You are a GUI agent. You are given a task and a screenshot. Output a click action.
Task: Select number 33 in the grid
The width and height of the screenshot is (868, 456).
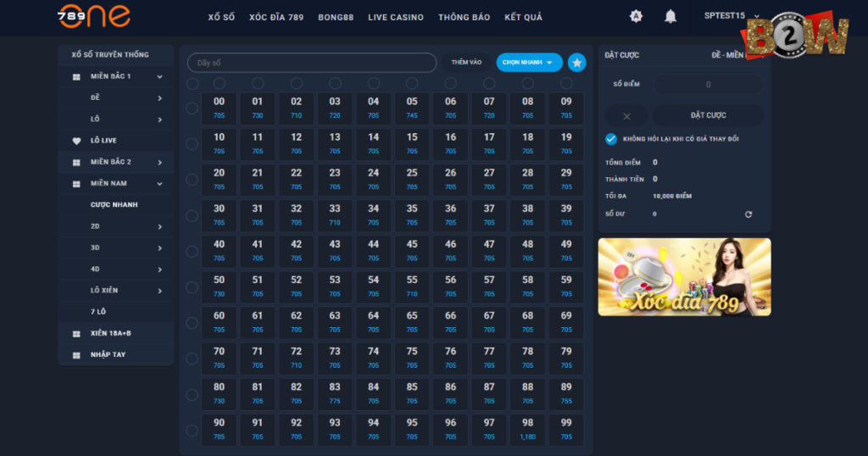(x=335, y=215)
